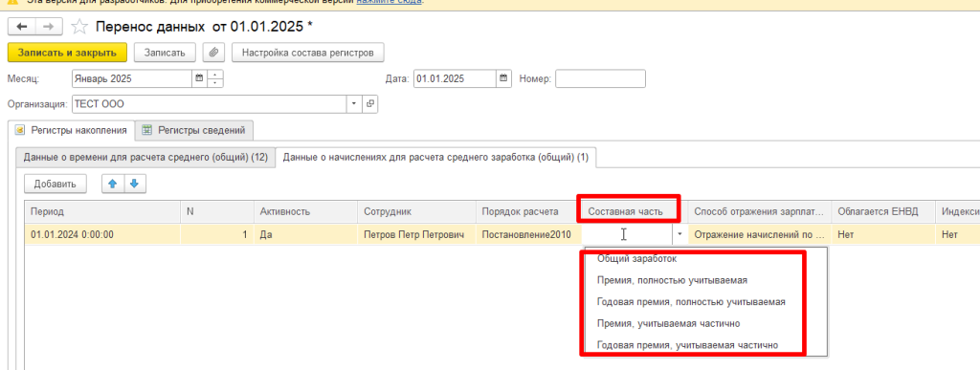
Task: Open calendar for Месяц field
Action: (199, 78)
